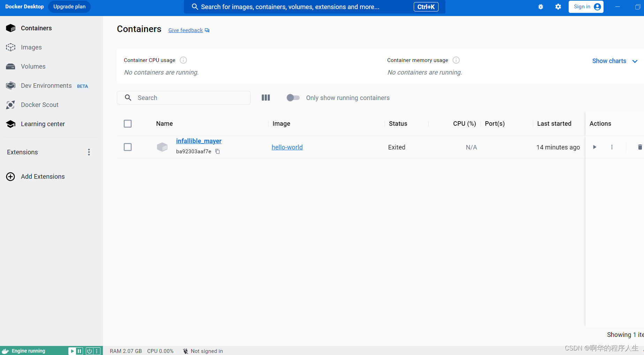The image size is (644, 355).
Task: Expand Show charts
Action: (x=615, y=61)
